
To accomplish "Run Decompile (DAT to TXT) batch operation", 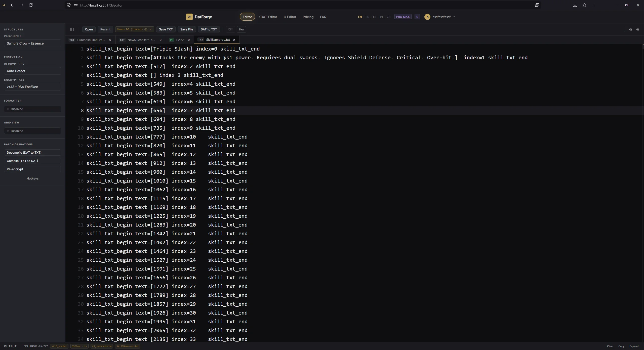I will pyautogui.click(x=32, y=152).
